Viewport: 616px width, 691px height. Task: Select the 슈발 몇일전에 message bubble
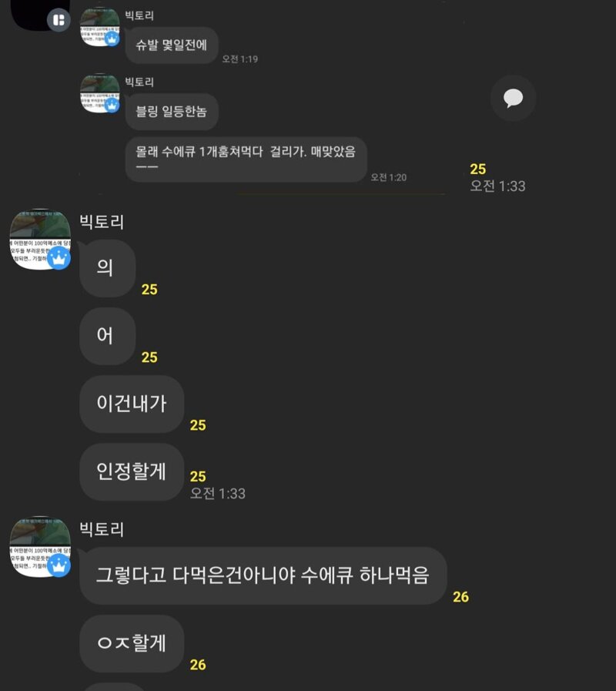pos(172,45)
